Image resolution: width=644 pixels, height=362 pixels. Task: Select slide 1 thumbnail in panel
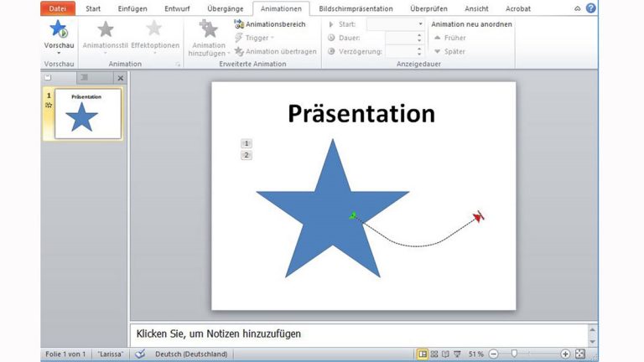tap(87, 114)
